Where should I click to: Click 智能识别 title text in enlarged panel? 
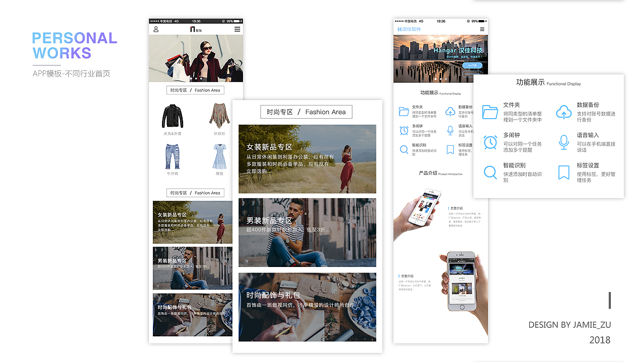tap(515, 165)
